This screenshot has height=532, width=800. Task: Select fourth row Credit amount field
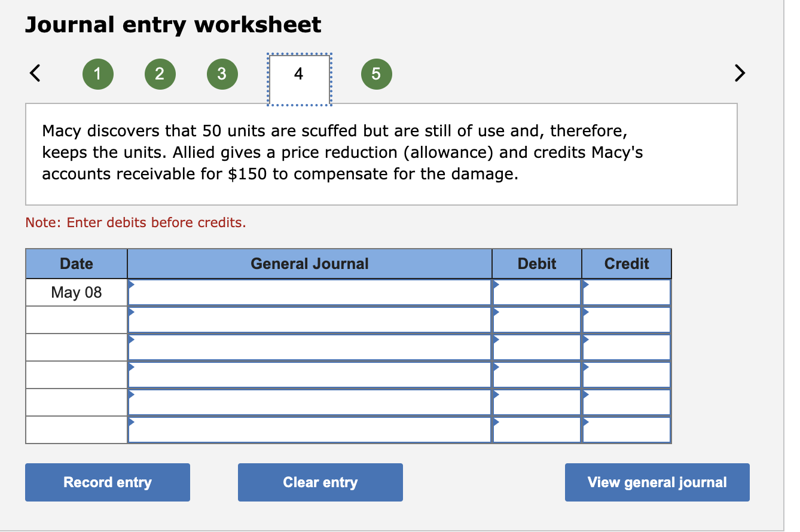[x=627, y=375]
